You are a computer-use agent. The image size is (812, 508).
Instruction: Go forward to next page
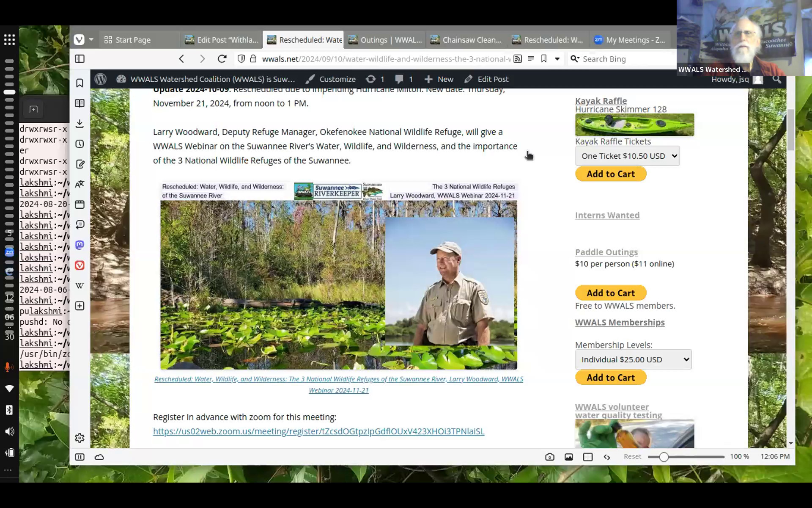202,59
